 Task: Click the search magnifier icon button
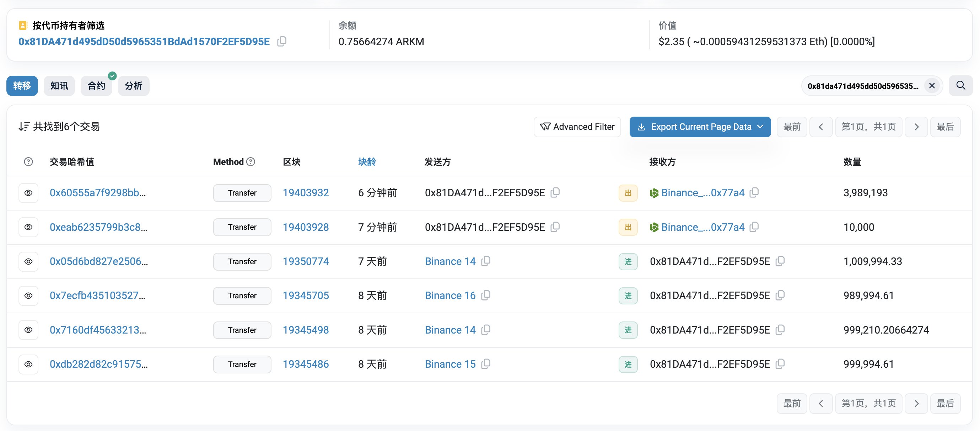click(960, 86)
